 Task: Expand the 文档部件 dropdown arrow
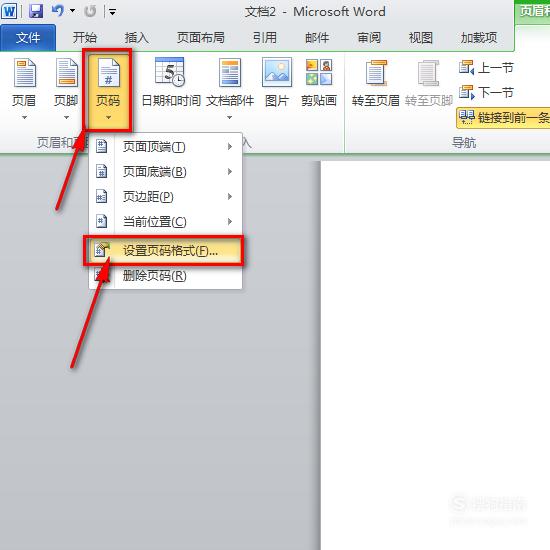229,117
